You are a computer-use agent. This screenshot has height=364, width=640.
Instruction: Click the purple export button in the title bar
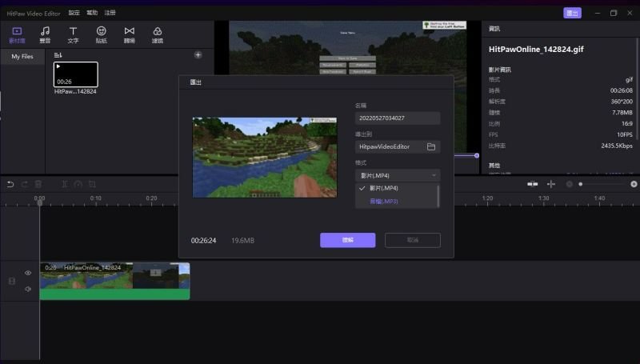[572, 13]
